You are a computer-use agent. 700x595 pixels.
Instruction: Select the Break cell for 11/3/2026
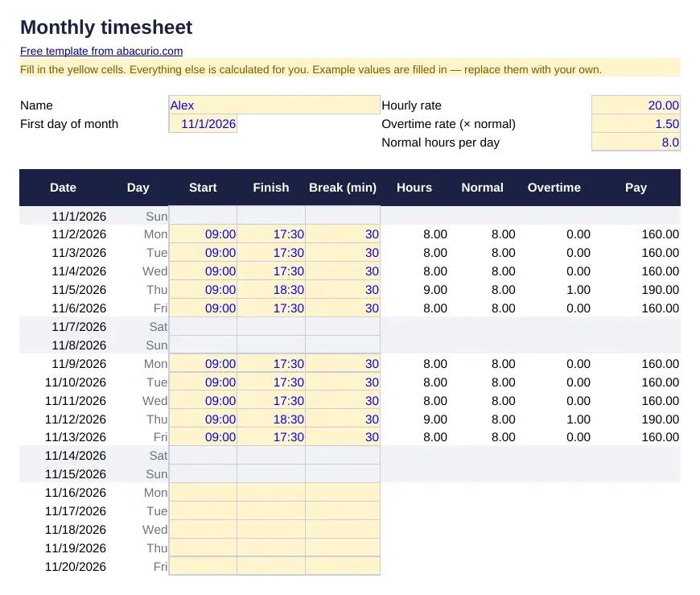click(343, 252)
